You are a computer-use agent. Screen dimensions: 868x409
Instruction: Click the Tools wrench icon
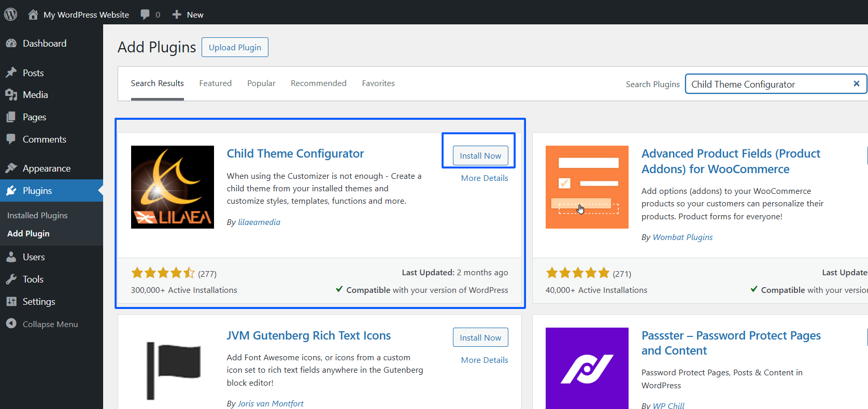coord(11,279)
